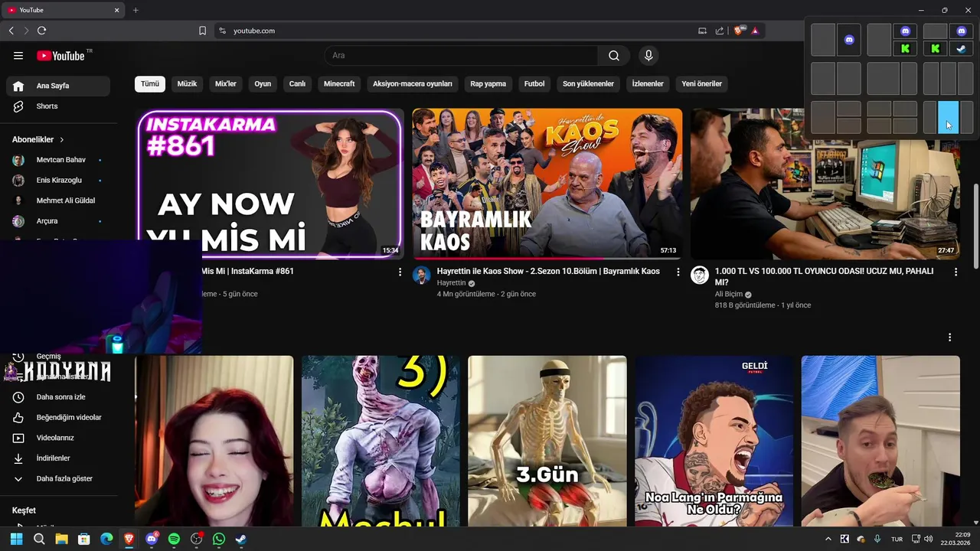
Task: Click the volume icon in system tray
Action: (929, 539)
